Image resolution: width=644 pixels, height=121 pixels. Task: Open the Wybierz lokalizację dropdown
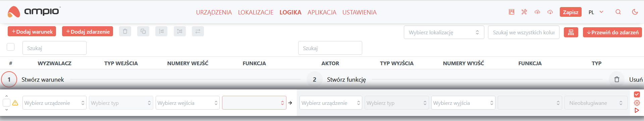[444, 32]
